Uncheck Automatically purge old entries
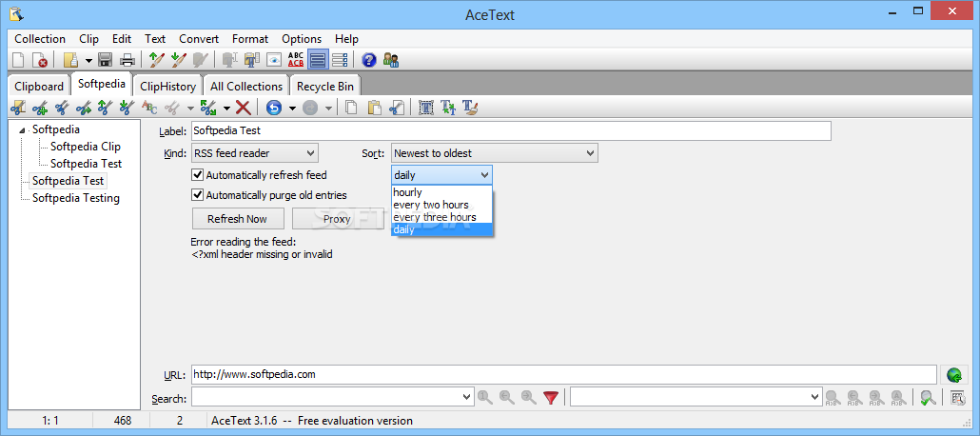The height and width of the screenshot is (436, 980). (x=198, y=195)
